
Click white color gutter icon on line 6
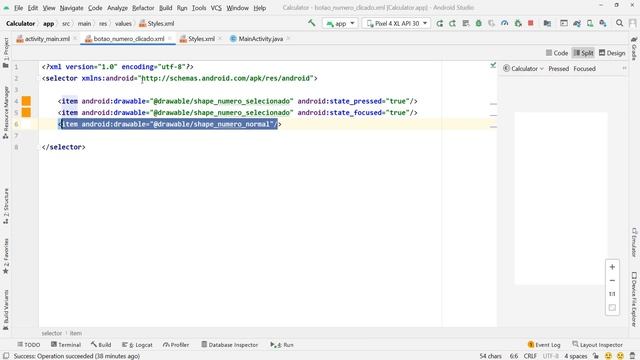tap(26, 124)
